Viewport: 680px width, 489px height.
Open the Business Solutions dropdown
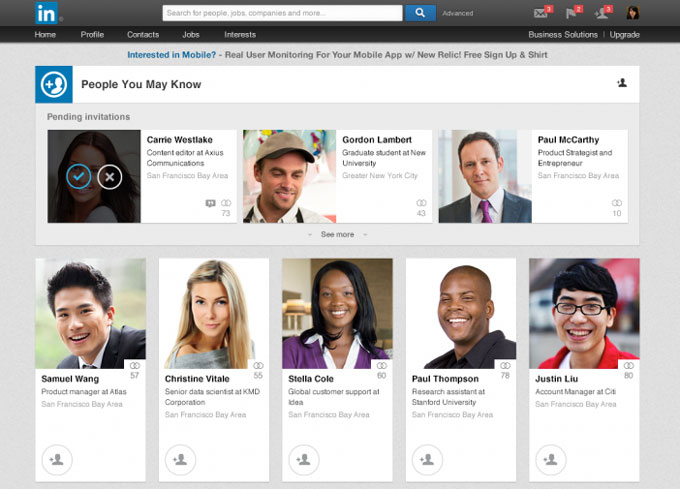pyautogui.click(x=563, y=34)
